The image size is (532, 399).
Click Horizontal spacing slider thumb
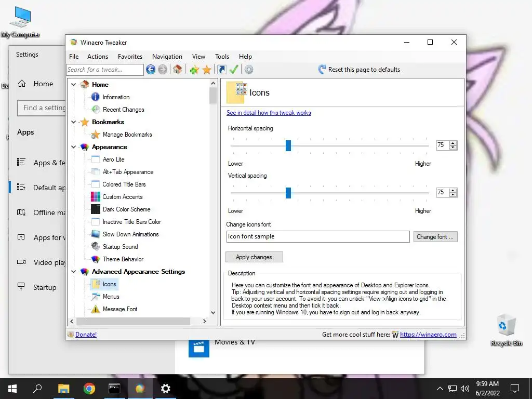[288, 145]
